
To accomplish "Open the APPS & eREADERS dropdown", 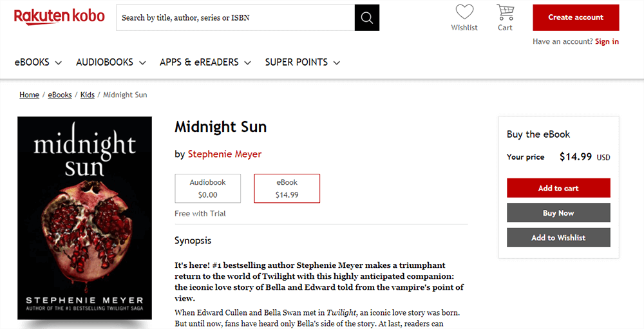I will pyautogui.click(x=206, y=62).
